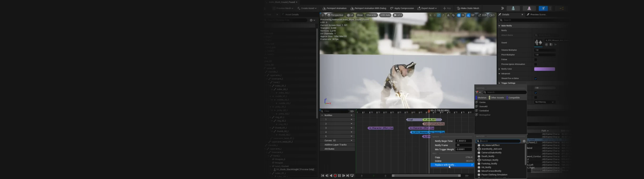Image resolution: width=644 pixels, height=179 pixels.
Task: Select the Animation mode running-figure icon
Action: [x=543, y=8]
